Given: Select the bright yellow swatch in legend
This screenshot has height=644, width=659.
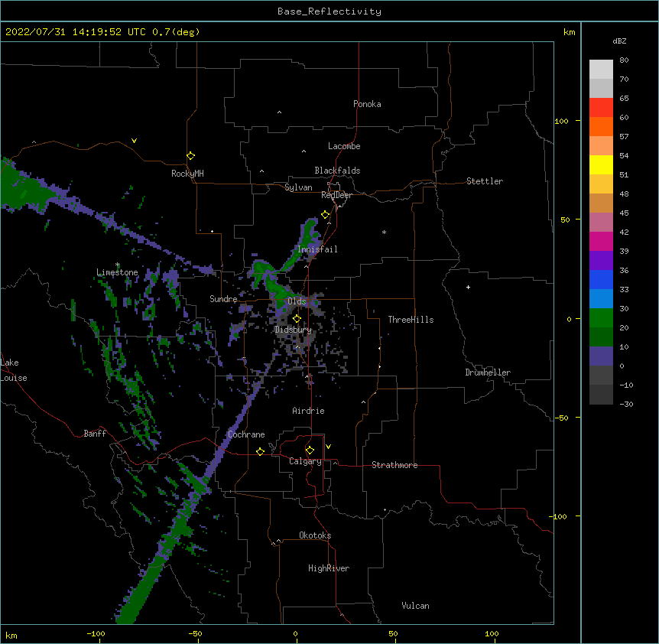Looking at the screenshot, I should 601,164.
